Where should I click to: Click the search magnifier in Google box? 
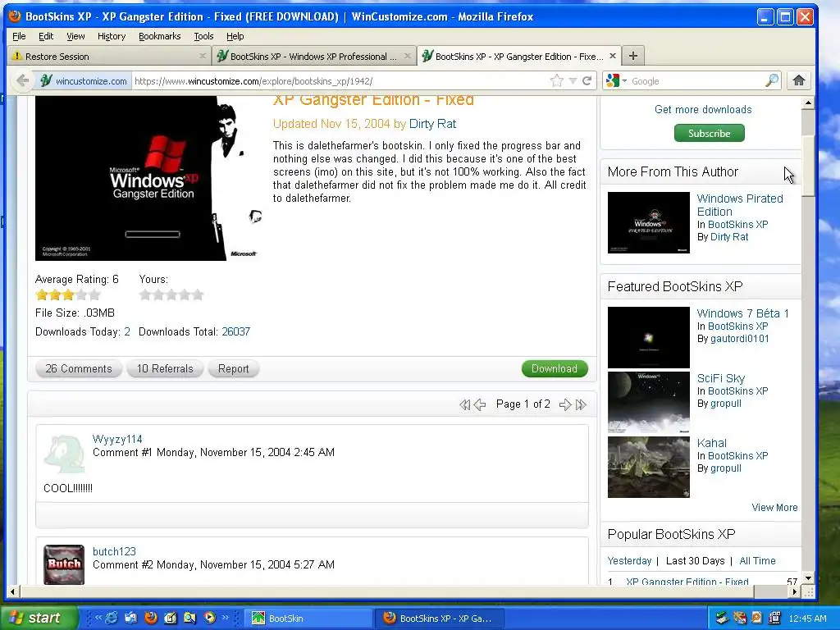[771, 81]
